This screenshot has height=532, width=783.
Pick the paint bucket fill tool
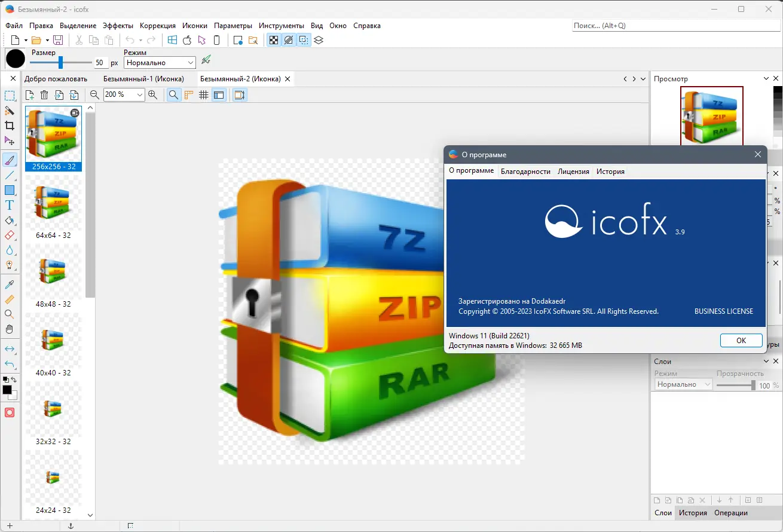click(x=10, y=221)
